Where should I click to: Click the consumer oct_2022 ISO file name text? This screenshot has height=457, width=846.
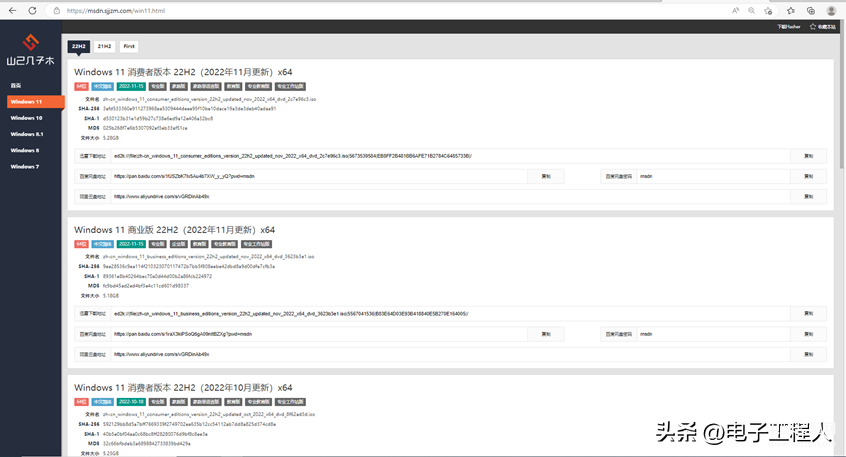pyautogui.click(x=209, y=414)
